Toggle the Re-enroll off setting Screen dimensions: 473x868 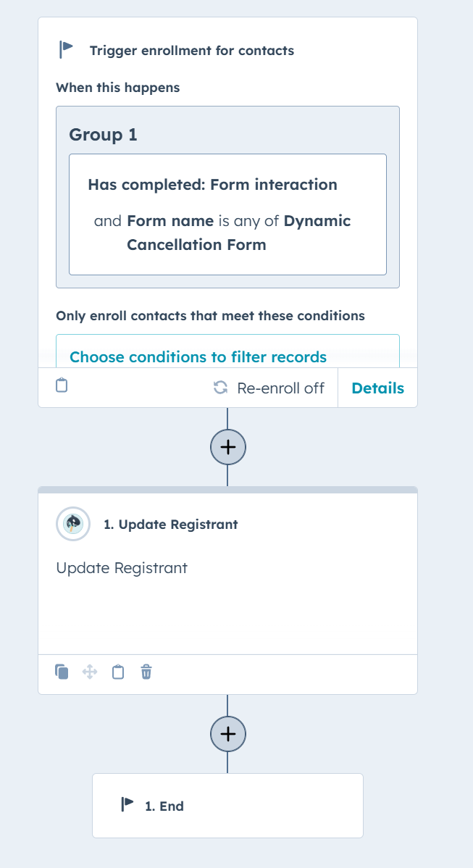pos(269,388)
